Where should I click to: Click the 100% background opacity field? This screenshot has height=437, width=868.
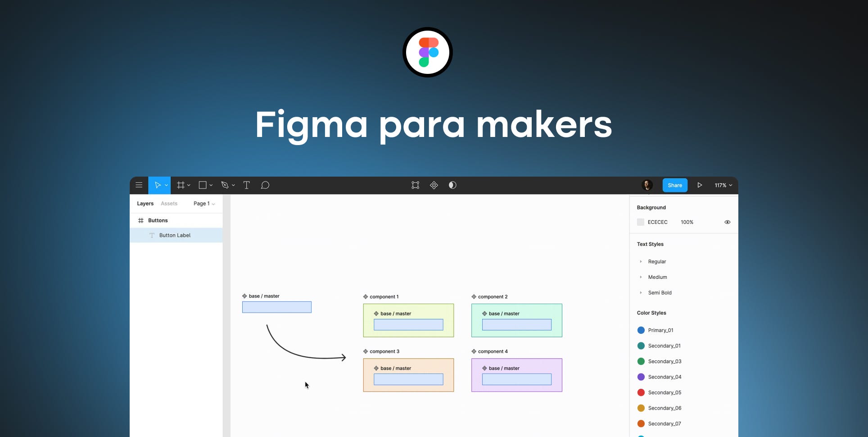(x=687, y=222)
